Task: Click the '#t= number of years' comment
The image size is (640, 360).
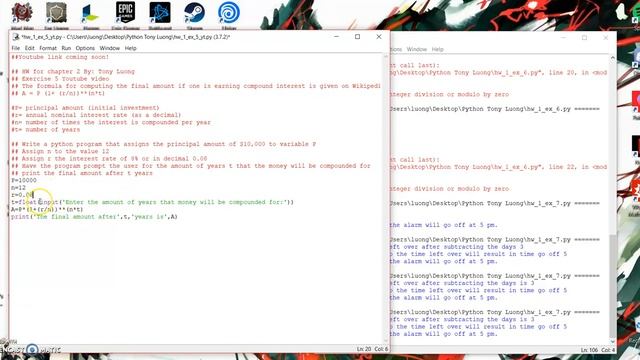Action: point(45,130)
